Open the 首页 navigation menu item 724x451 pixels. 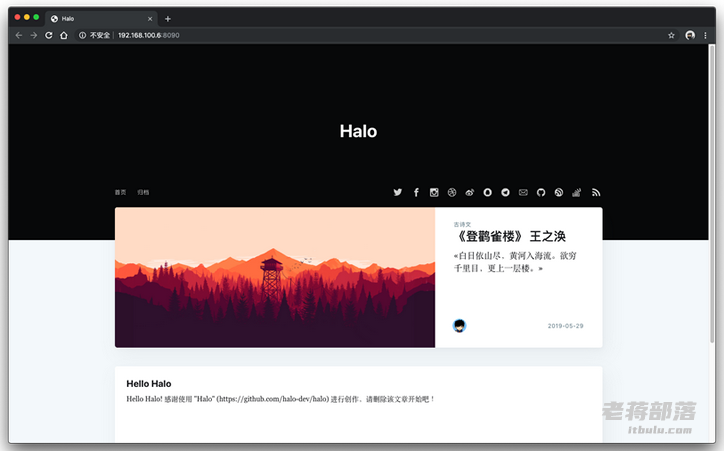click(x=121, y=192)
